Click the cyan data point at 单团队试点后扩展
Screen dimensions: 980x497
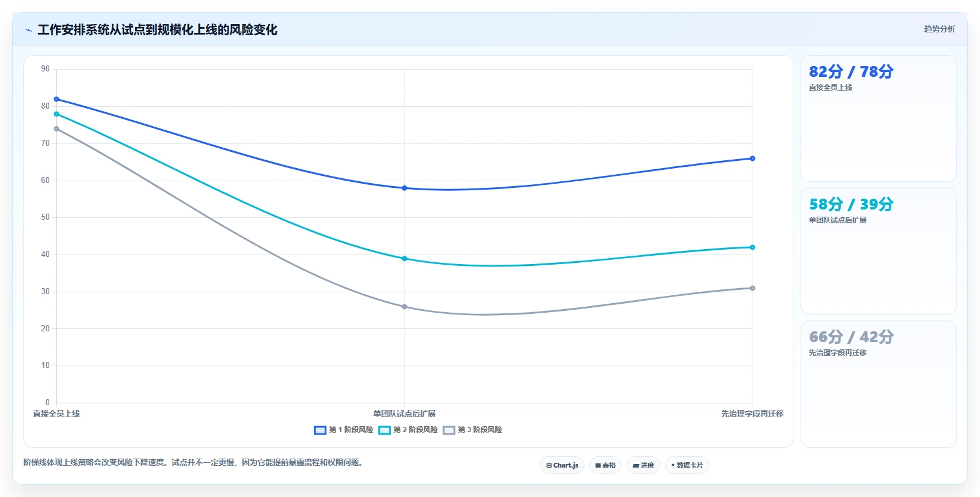[404, 259]
